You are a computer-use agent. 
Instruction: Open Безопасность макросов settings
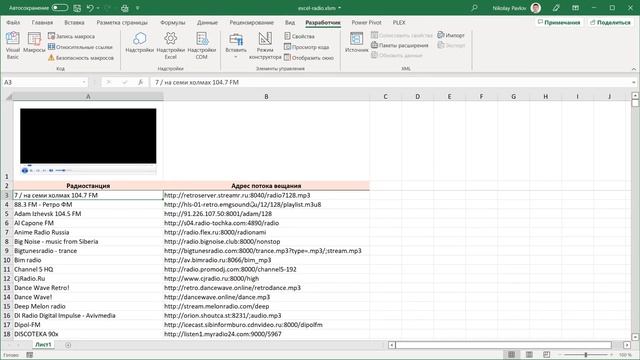point(81,58)
